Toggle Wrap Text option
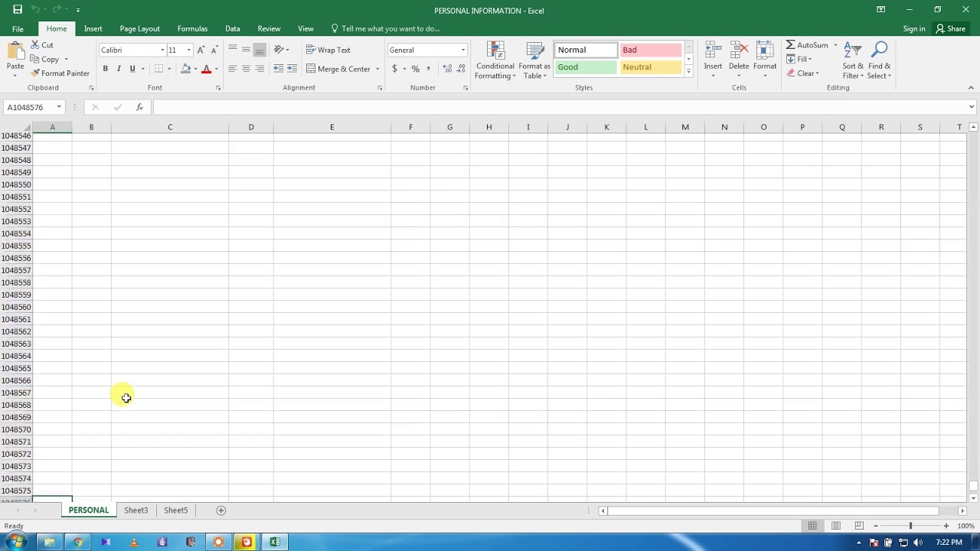Viewport: 980px width, 551px height. point(328,50)
